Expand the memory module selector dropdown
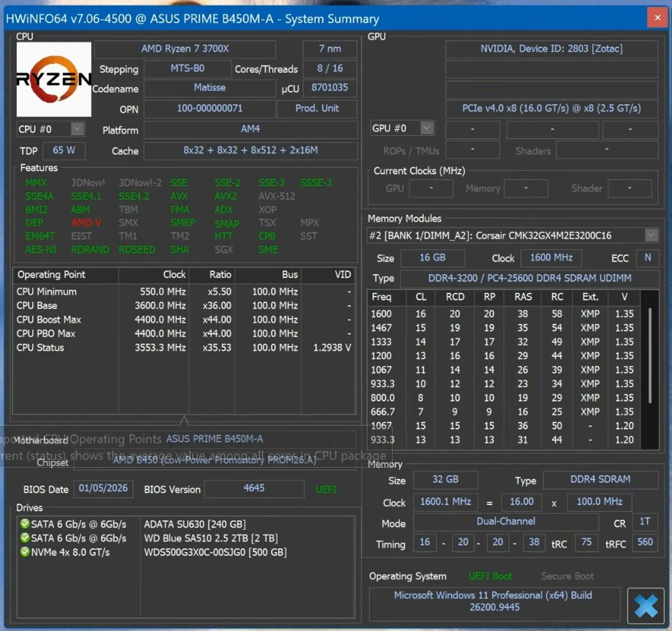672x631 pixels. pos(651,235)
